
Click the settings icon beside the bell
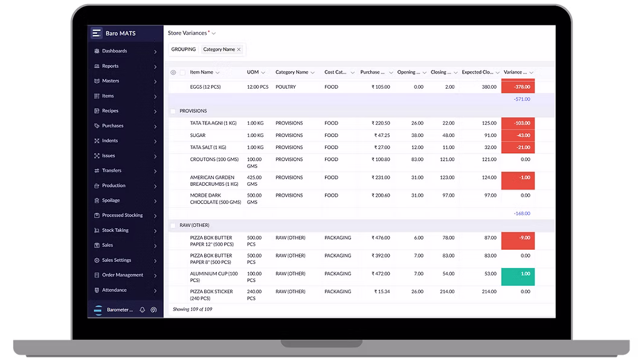click(x=153, y=310)
